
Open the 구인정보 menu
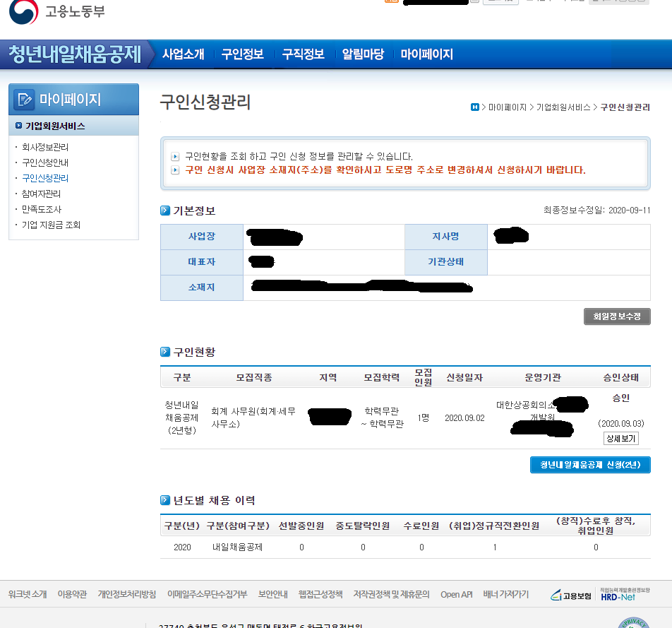coord(243,54)
